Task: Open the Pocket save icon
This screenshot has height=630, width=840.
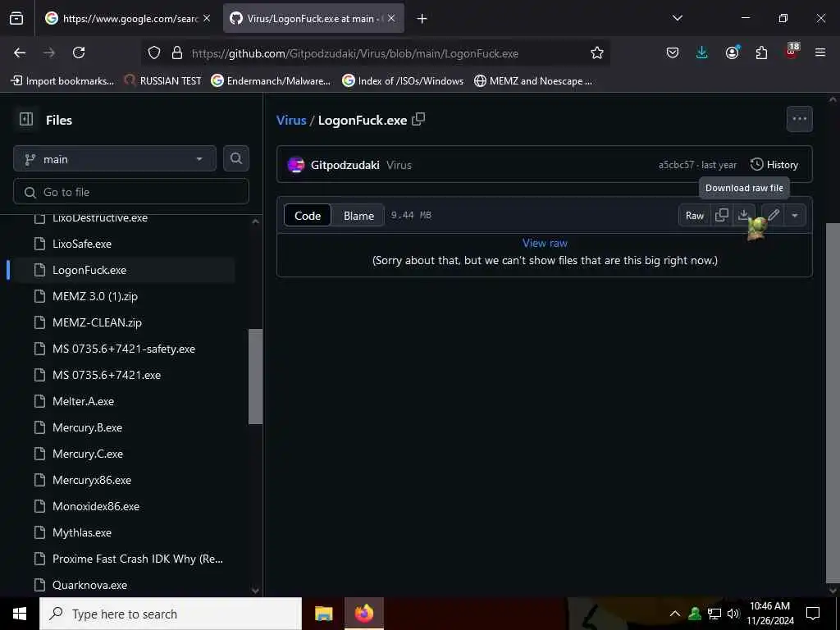Action: tap(673, 52)
